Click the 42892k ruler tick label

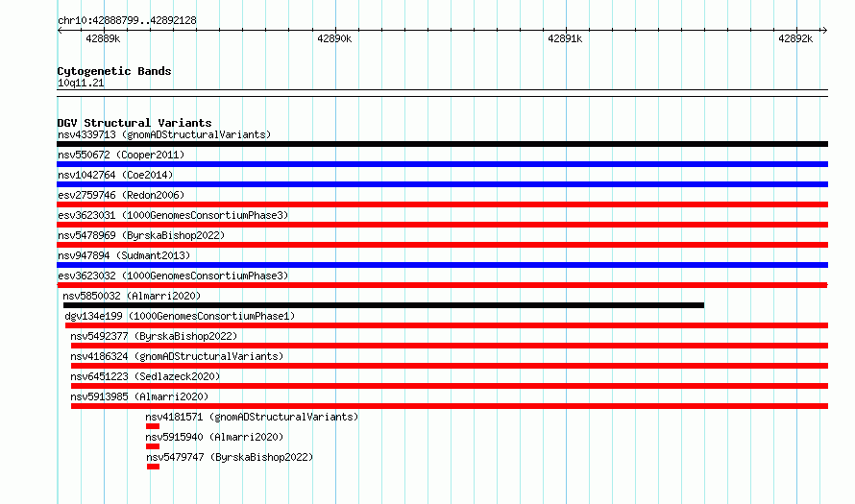[x=795, y=38]
